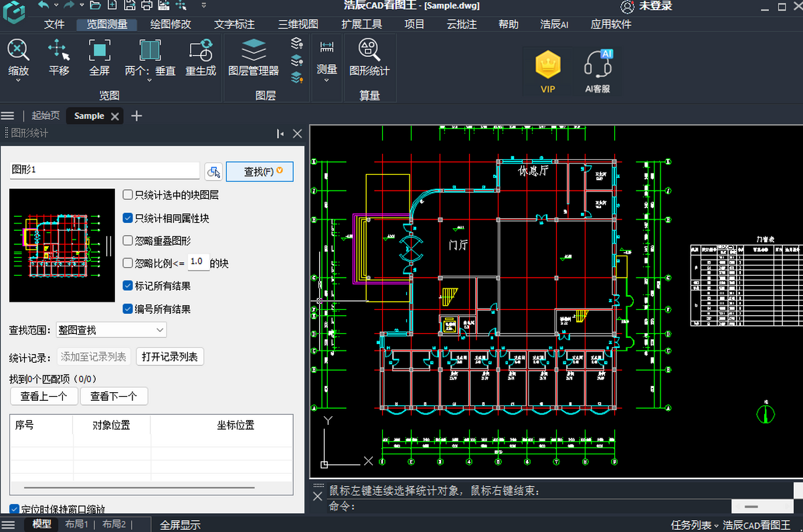Click the 图形1 name input field
This screenshot has width=803, height=532.
(x=105, y=170)
